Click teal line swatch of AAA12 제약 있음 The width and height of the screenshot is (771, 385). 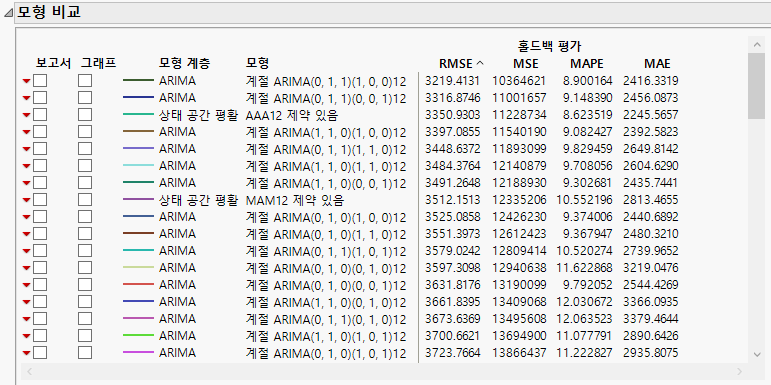point(138,115)
